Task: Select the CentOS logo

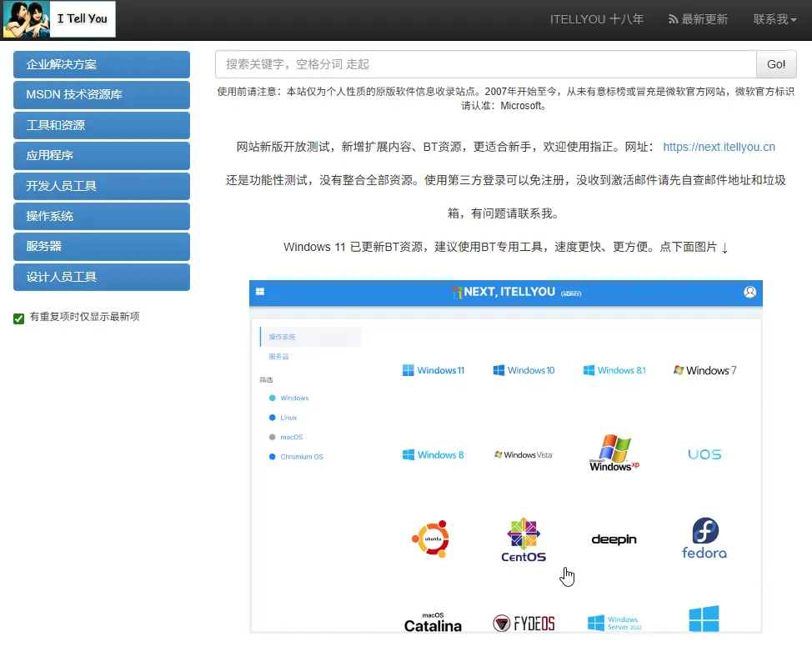Action: tap(524, 539)
